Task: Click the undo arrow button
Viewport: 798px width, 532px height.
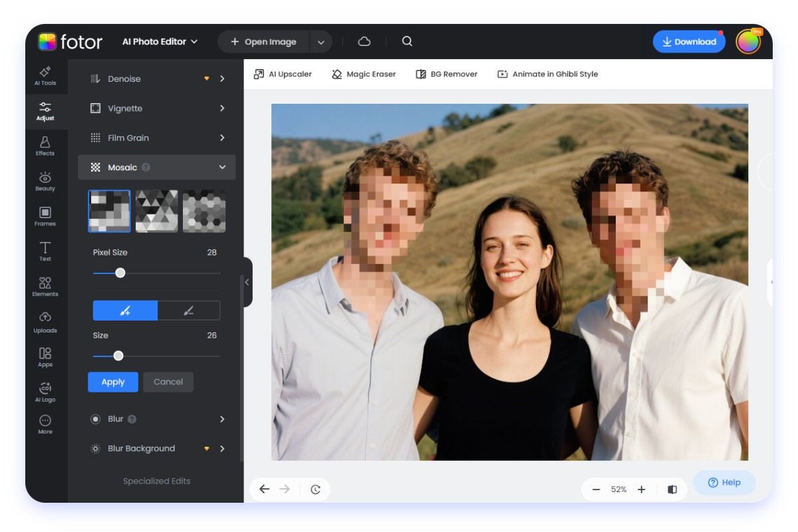Action: point(264,489)
